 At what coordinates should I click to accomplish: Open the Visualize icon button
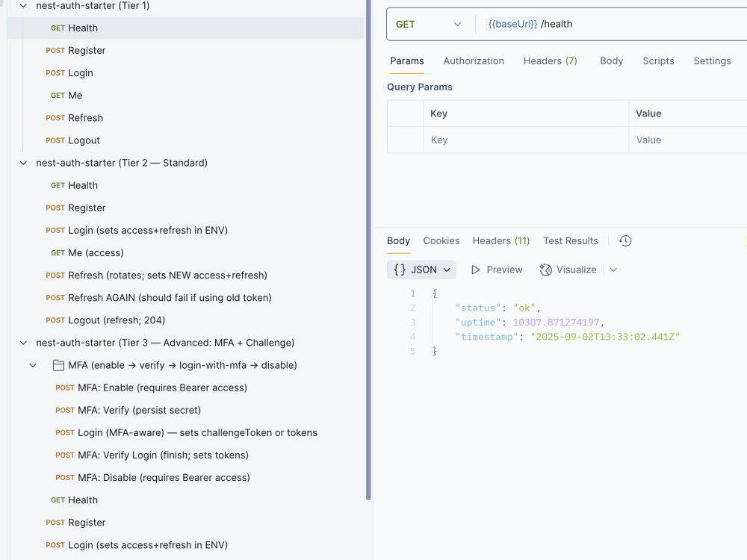pyautogui.click(x=545, y=270)
